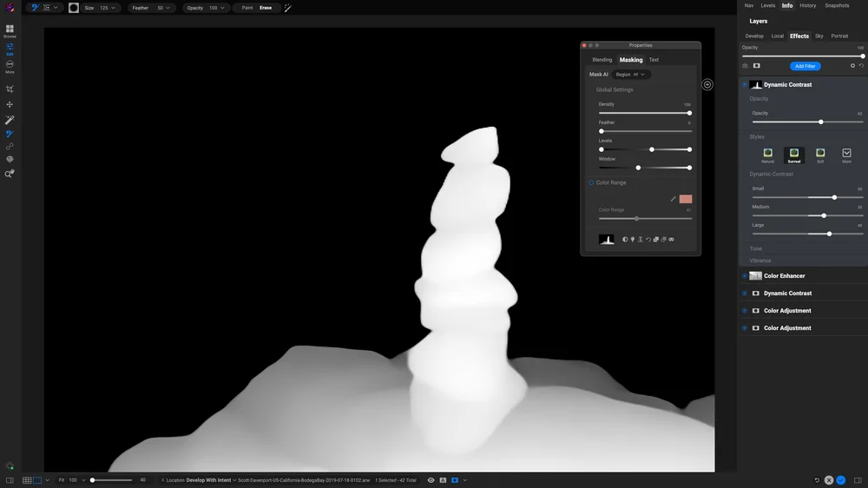
Task: Click the Perfect Brush wand icon
Action: coord(288,8)
